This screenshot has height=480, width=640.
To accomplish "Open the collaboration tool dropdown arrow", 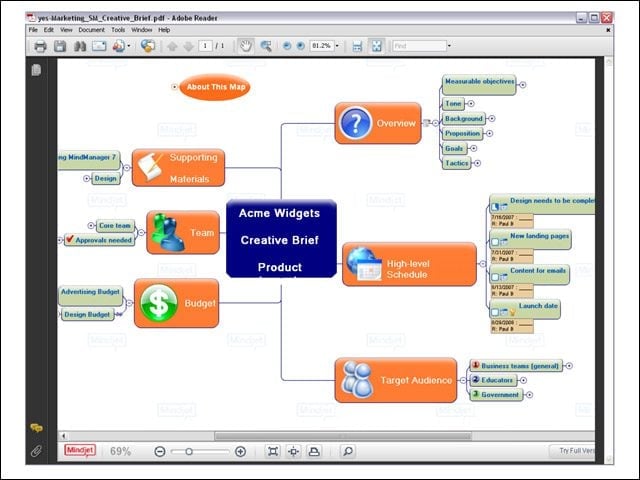I will (x=129, y=46).
